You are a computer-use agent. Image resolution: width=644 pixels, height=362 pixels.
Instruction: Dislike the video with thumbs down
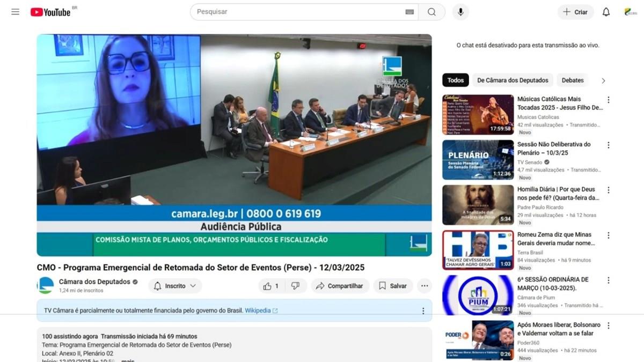click(295, 286)
